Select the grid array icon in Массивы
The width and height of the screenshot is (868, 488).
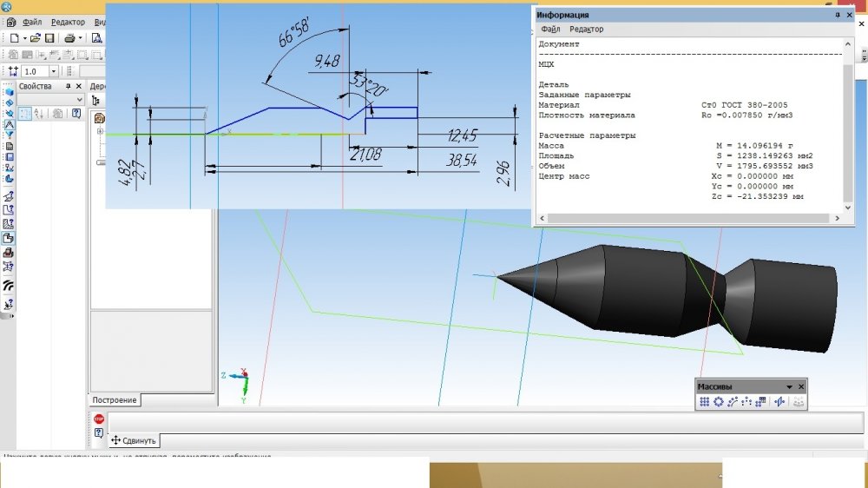[705, 402]
